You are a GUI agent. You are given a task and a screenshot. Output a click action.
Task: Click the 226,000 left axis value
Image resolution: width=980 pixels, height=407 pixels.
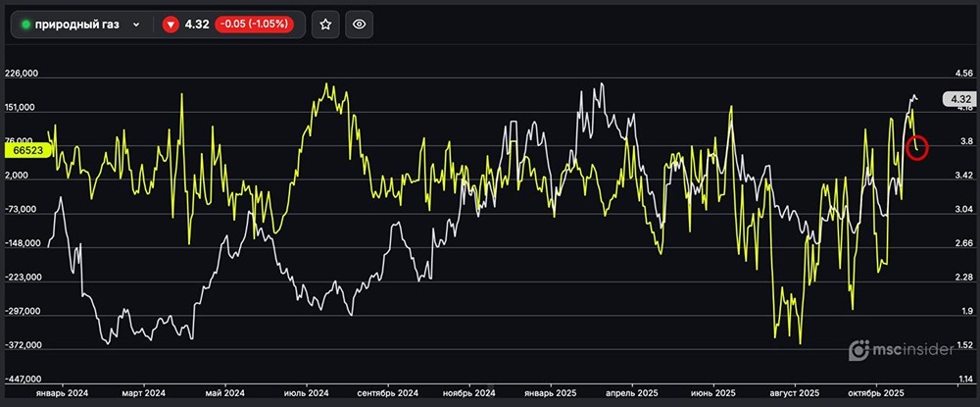pyautogui.click(x=22, y=74)
